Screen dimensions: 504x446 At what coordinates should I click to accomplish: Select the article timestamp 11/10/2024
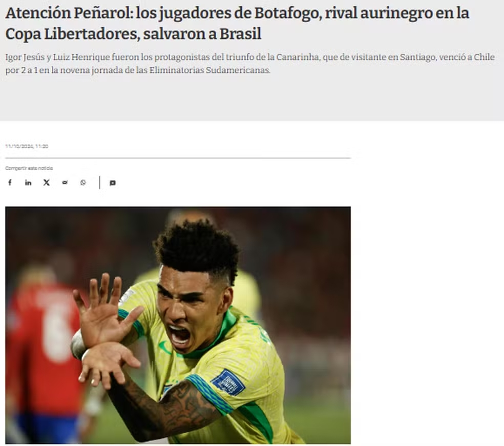click(x=27, y=146)
